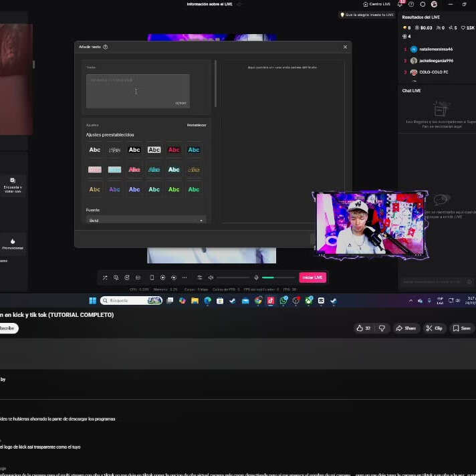
Task: Click the Texto input box
Action: click(x=138, y=91)
